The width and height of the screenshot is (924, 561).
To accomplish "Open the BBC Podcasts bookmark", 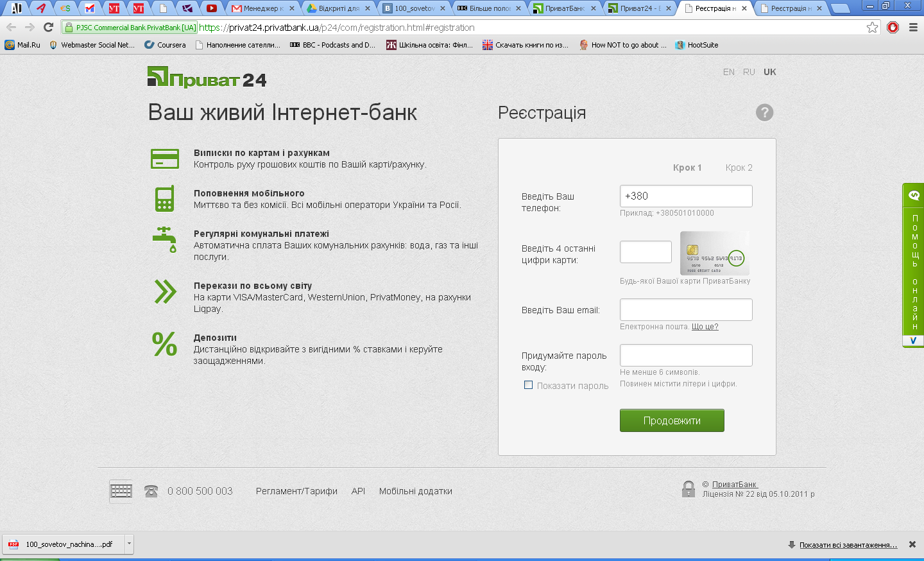I will 332,45.
